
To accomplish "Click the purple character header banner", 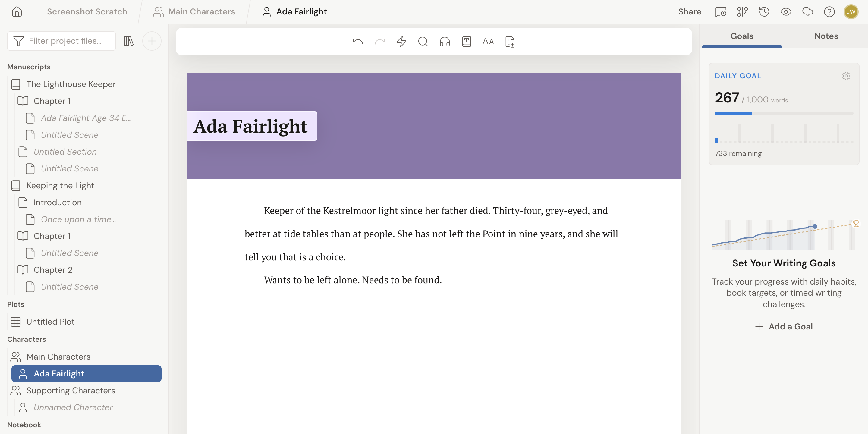I will 434,126.
